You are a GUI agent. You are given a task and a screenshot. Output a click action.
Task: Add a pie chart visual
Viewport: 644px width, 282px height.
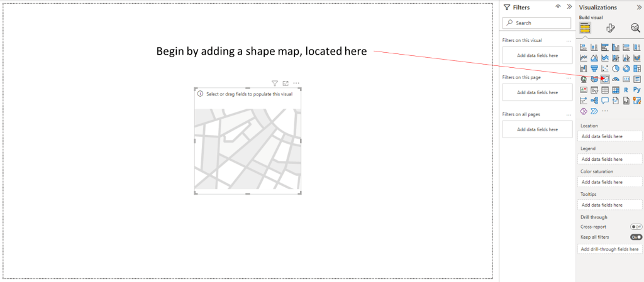[x=616, y=68]
